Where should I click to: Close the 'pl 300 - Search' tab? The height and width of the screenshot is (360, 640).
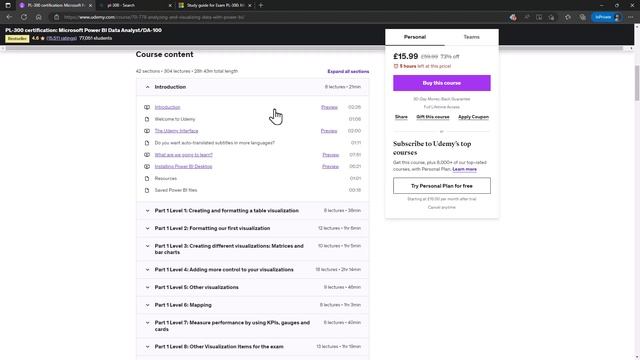tap(170, 6)
